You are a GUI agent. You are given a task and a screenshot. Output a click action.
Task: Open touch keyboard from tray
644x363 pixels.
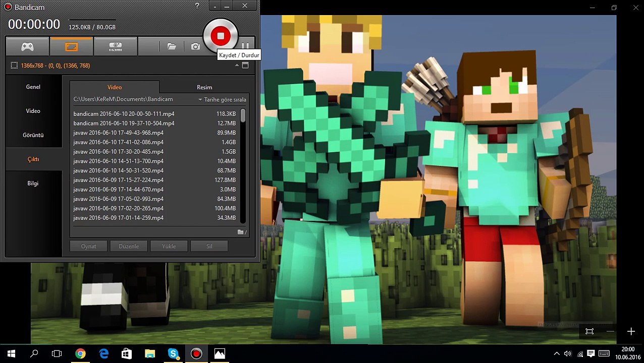coord(604,354)
